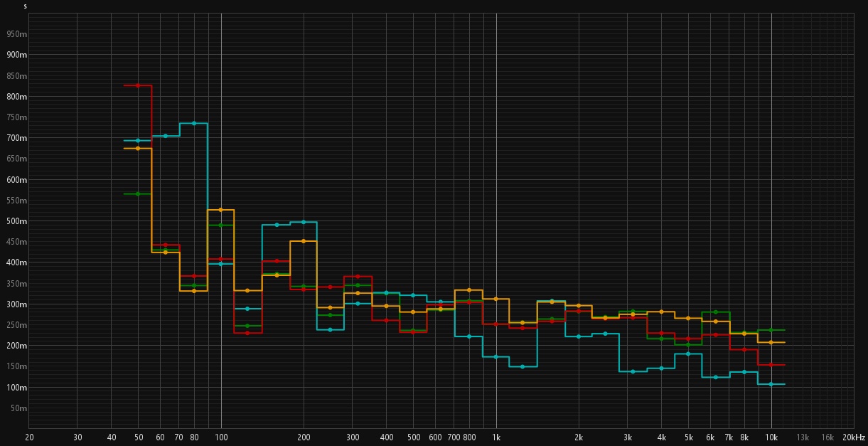The image size is (868, 446).
Task: Select the green data point at 10k
Action: point(771,330)
